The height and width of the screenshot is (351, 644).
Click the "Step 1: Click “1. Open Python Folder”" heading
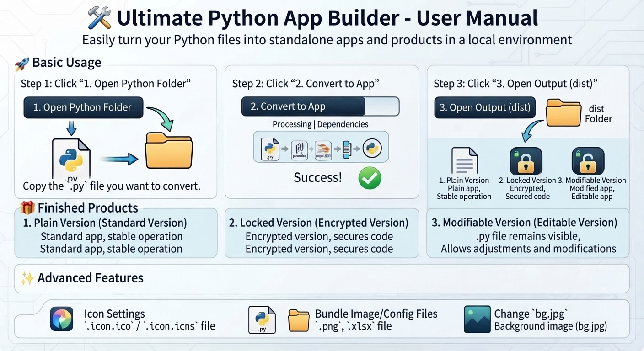(x=106, y=84)
